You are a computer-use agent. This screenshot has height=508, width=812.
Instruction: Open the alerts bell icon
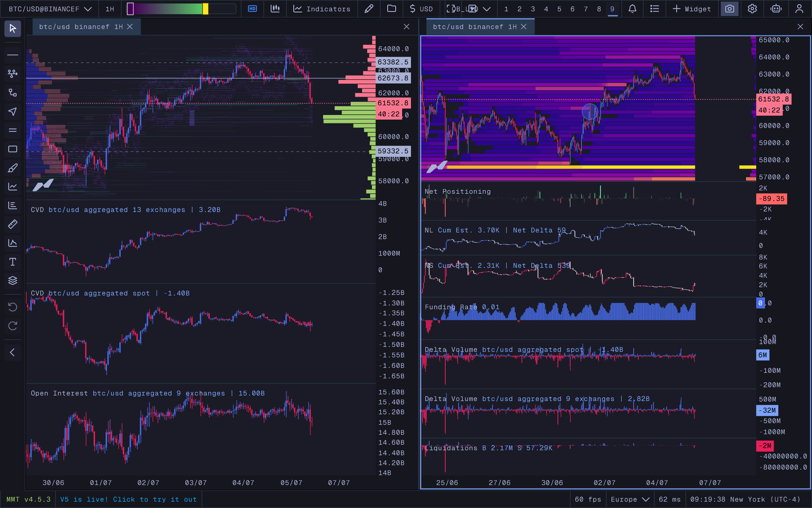[632, 9]
